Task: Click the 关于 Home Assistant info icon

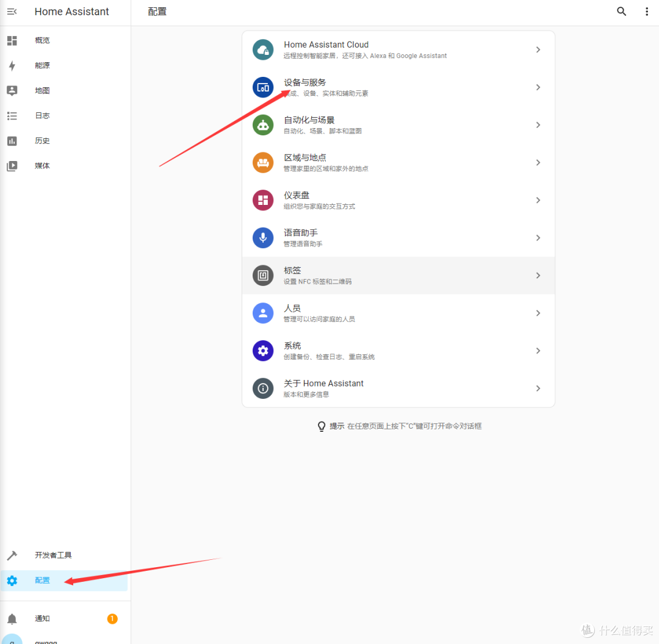Action: point(263,388)
